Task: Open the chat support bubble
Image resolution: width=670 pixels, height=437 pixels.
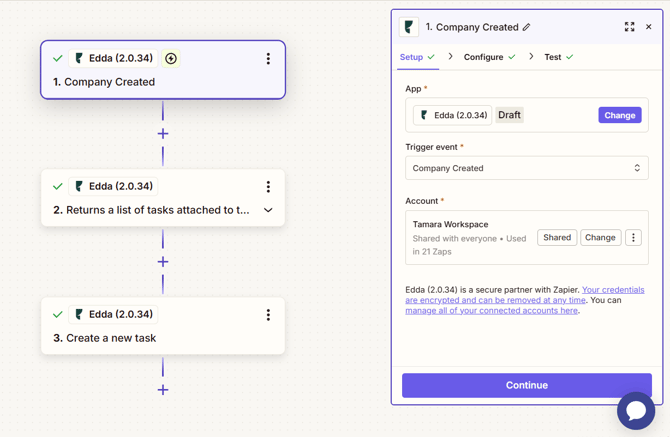Action: pos(636,410)
